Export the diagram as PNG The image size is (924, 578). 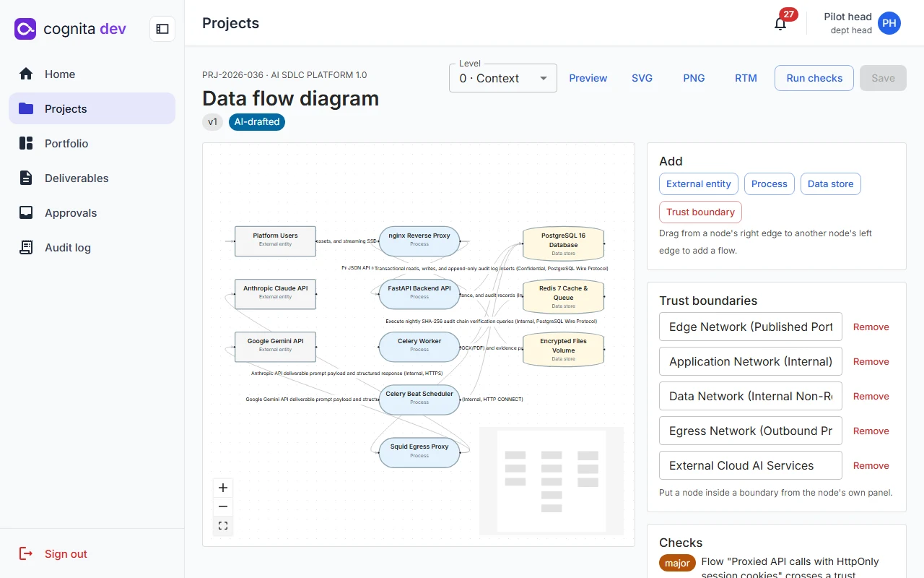(694, 78)
